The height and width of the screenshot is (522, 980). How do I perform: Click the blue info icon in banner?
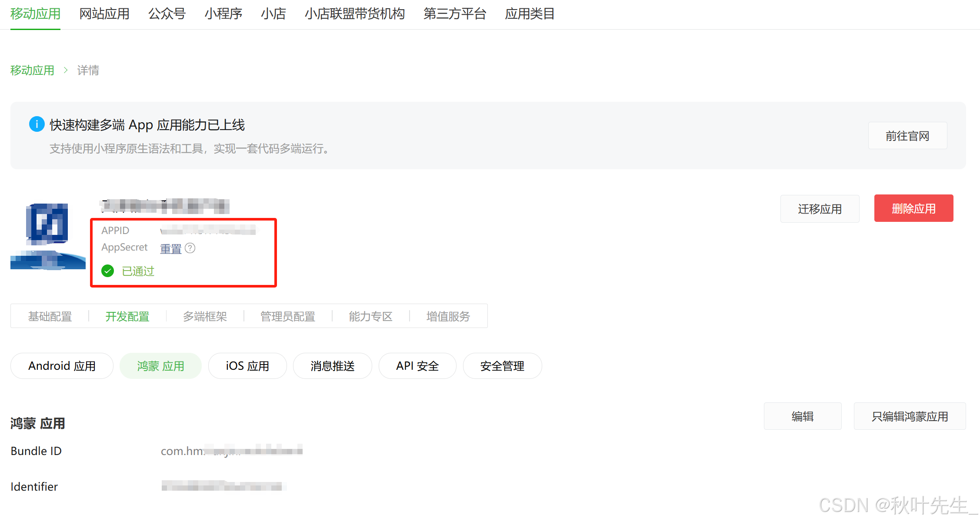point(37,124)
